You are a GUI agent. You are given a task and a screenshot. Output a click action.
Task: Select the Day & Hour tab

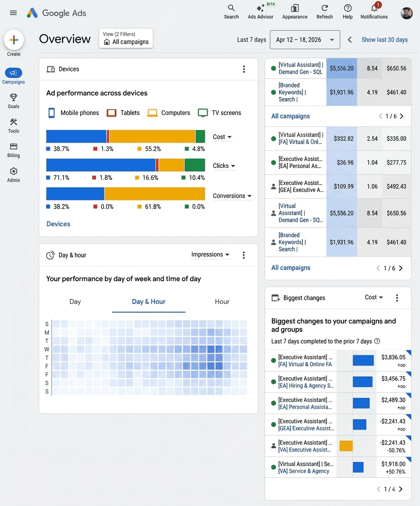(149, 302)
